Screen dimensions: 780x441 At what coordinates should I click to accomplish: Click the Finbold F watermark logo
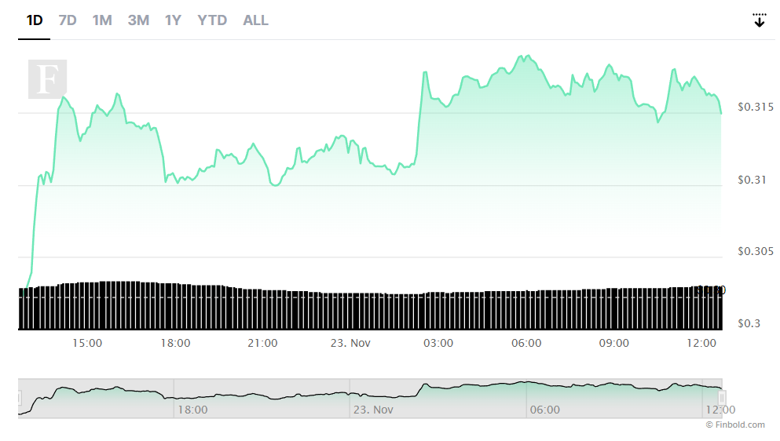(47, 79)
